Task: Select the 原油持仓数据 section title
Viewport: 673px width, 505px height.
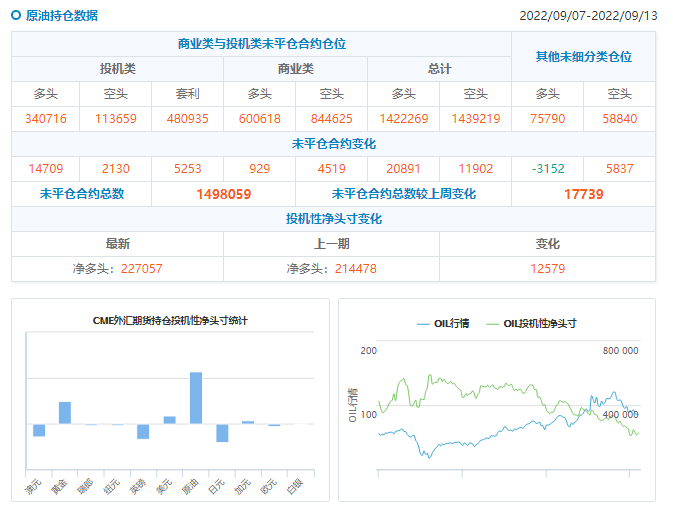Action: (62, 16)
